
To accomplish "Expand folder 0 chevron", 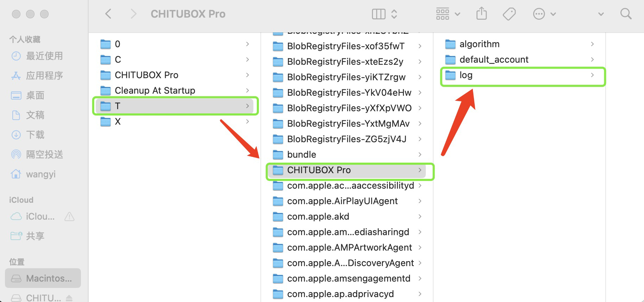I will (247, 44).
